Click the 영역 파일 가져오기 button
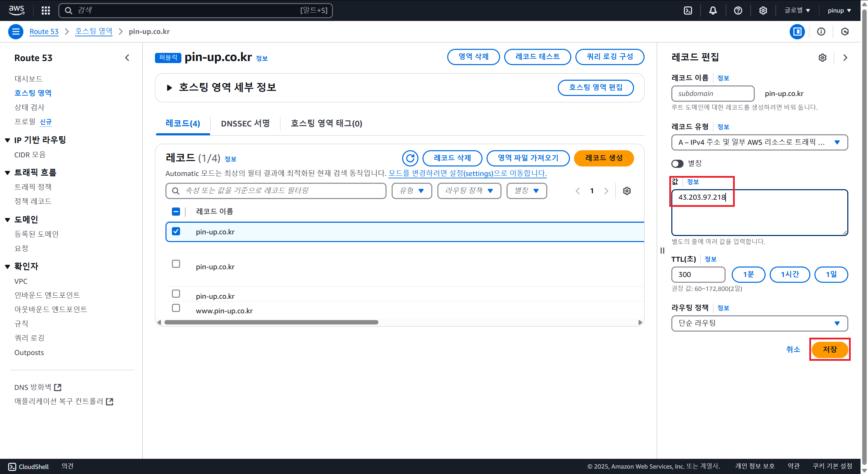 [x=528, y=158]
